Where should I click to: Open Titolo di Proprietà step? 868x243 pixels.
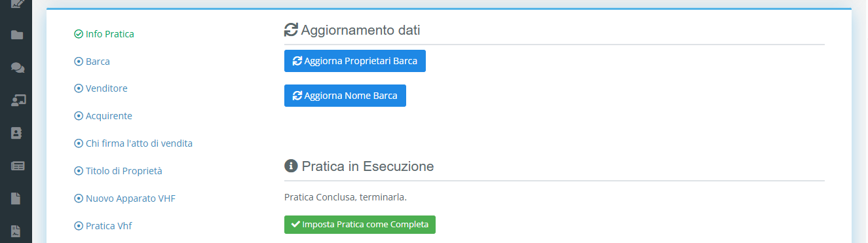[118, 171]
